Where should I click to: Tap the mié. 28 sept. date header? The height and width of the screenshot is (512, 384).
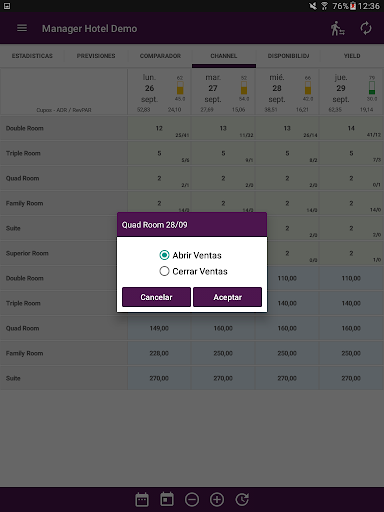pos(276,88)
